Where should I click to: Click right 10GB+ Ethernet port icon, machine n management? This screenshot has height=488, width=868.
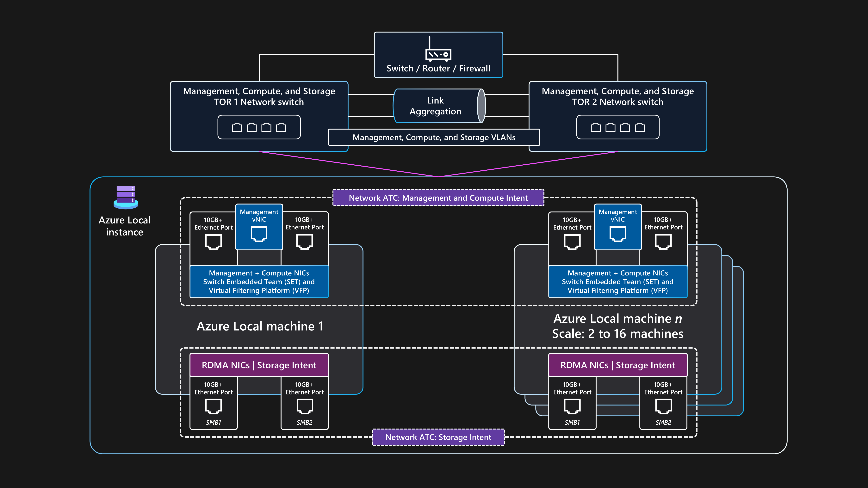point(663,242)
